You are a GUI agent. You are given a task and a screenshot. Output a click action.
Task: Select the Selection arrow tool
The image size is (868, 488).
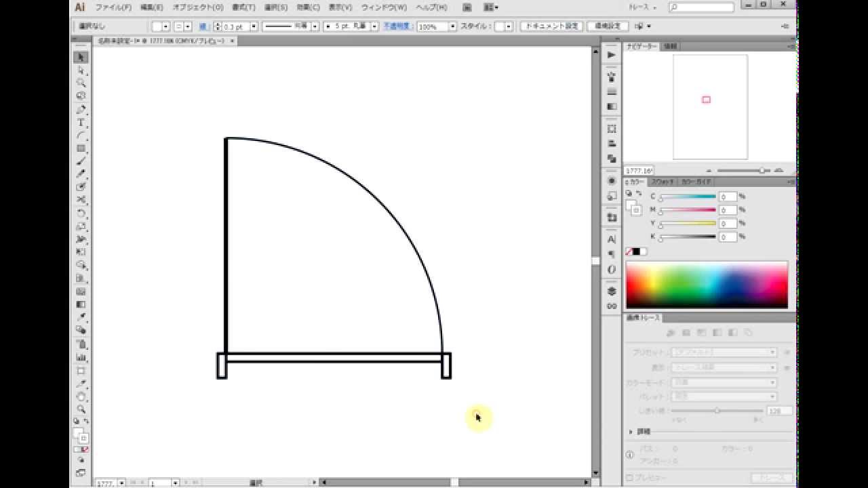point(81,58)
